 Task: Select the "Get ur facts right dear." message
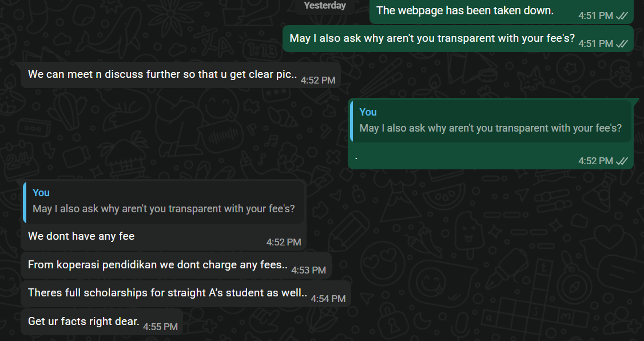click(x=84, y=322)
